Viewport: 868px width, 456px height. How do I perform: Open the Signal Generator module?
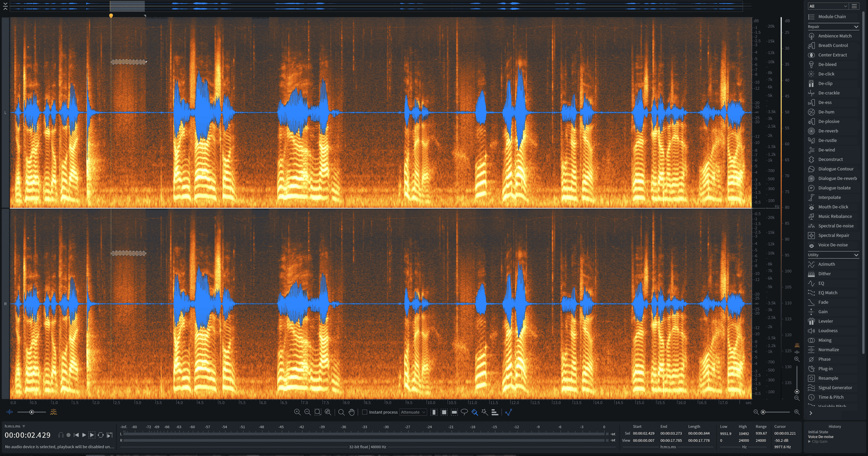[833, 388]
